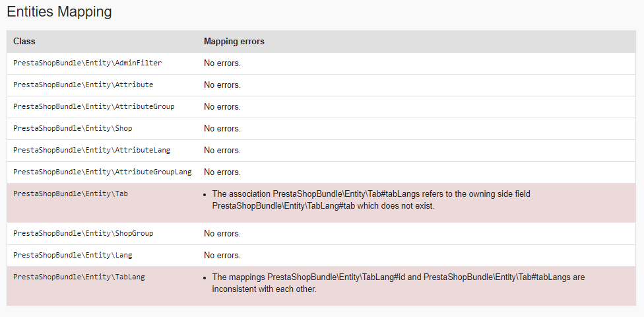Click the AttributeGroupLang entity class name
The width and height of the screenshot is (644, 317).
(x=102, y=172)
